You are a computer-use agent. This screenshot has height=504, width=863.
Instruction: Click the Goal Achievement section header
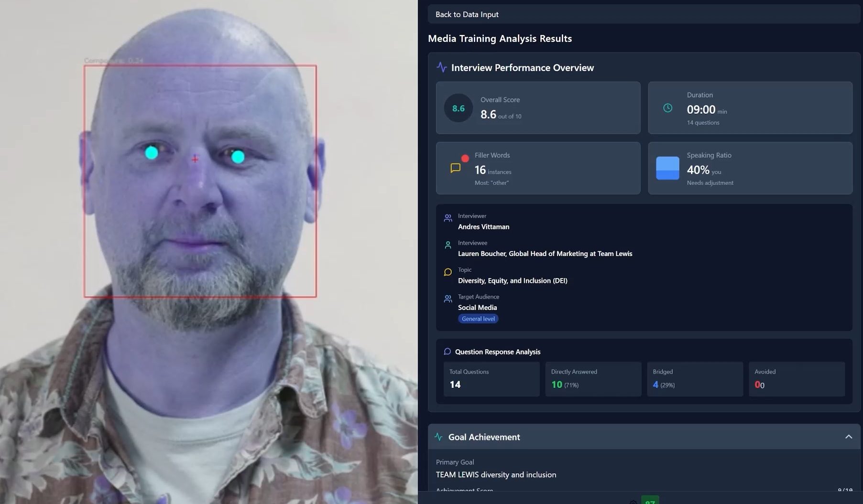[484, 437]
